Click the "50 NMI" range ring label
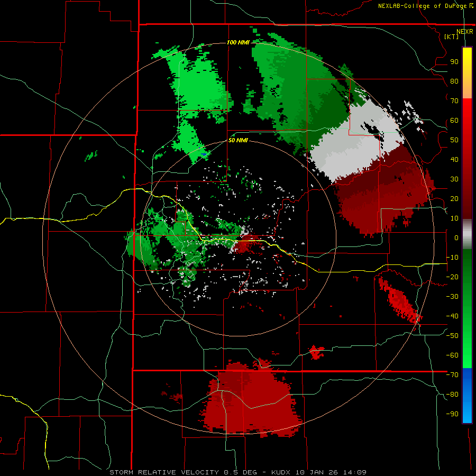Viewport: 476px width, 476px height. [x=238, y=140]
